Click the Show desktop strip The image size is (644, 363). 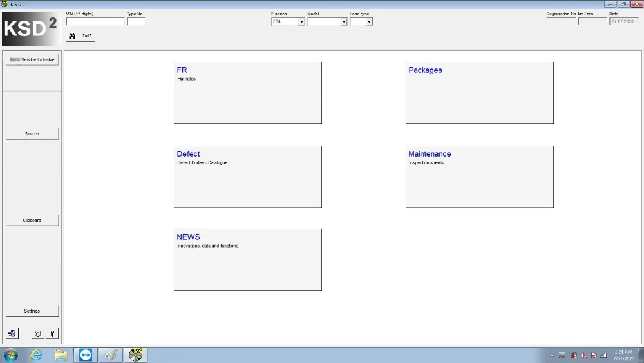tap(641, 355)
